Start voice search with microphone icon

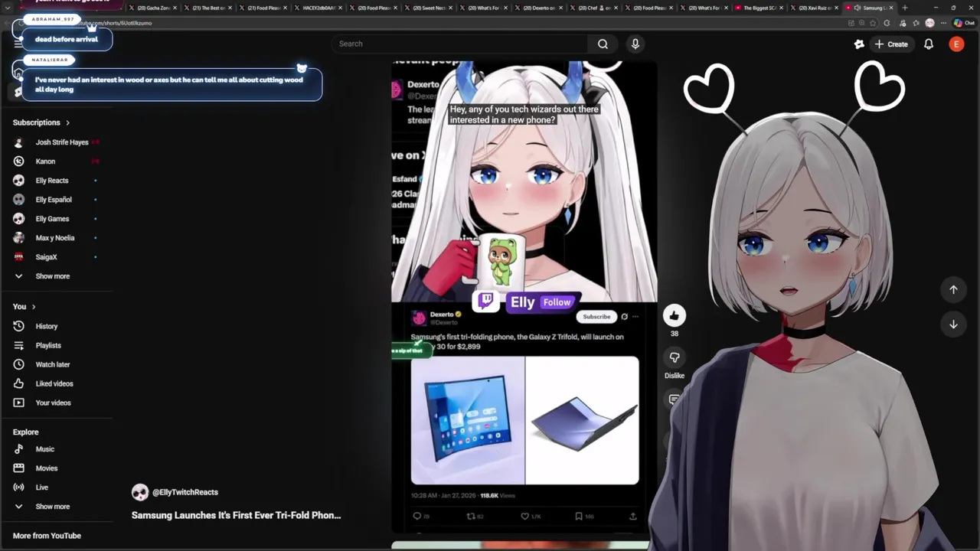[x=635, y=44]
